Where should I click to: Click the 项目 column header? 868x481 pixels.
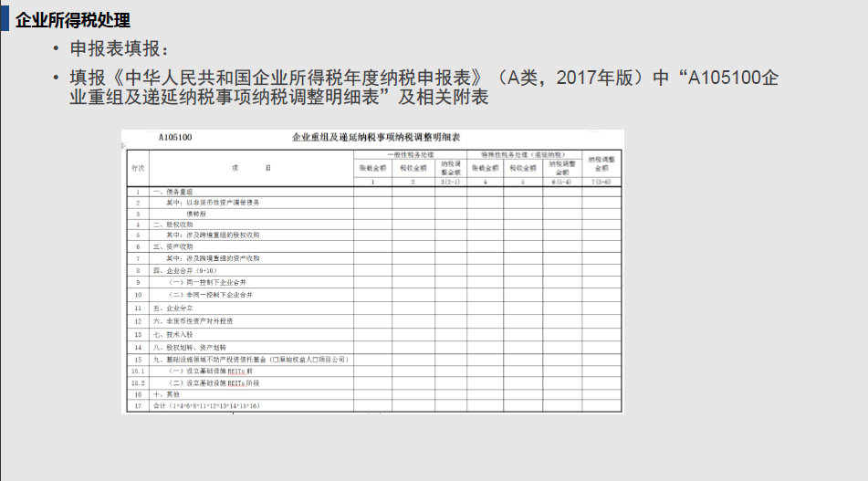click(251, 168)
